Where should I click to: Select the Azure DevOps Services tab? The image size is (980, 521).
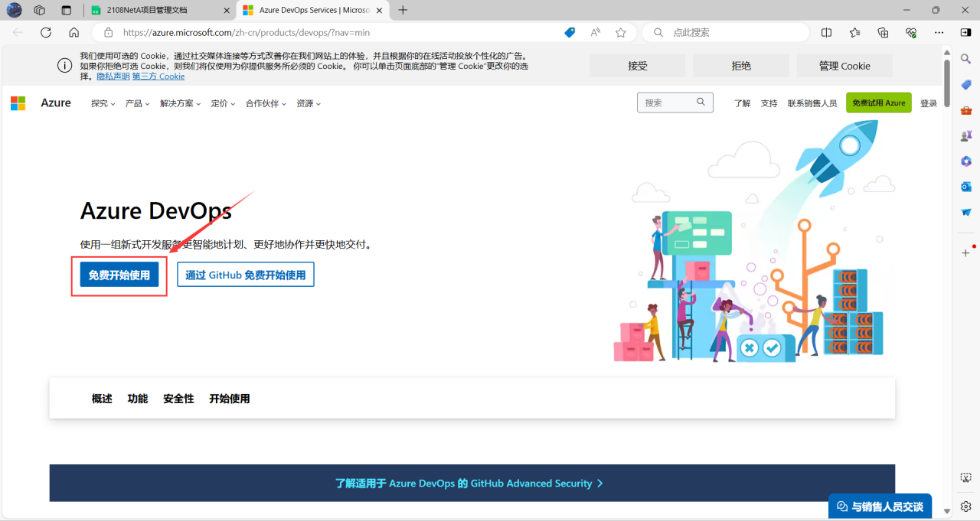coord(312,11)
